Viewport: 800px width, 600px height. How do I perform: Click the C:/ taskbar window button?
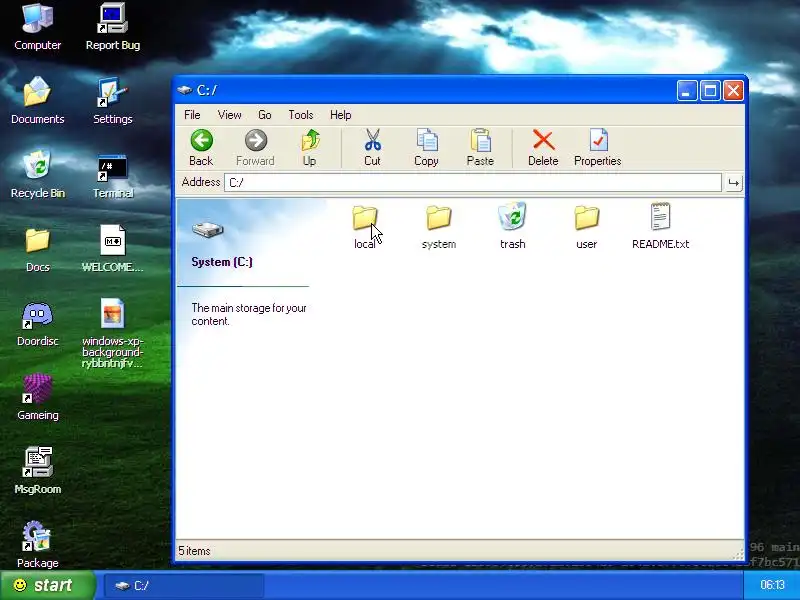click(184, 586)
